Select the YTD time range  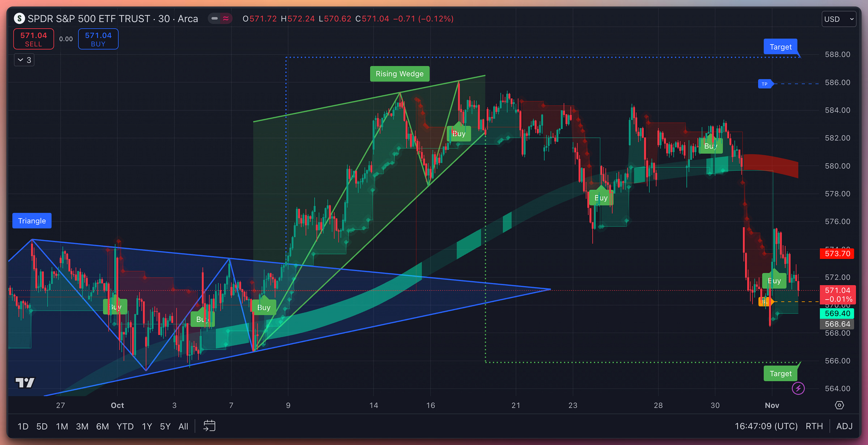(125, 427)
